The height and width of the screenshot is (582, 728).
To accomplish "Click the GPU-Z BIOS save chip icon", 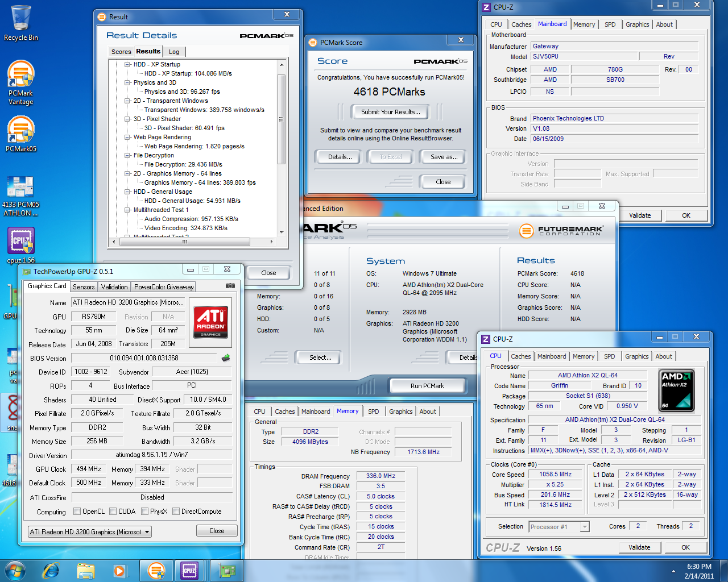I will tap(226, 358).
